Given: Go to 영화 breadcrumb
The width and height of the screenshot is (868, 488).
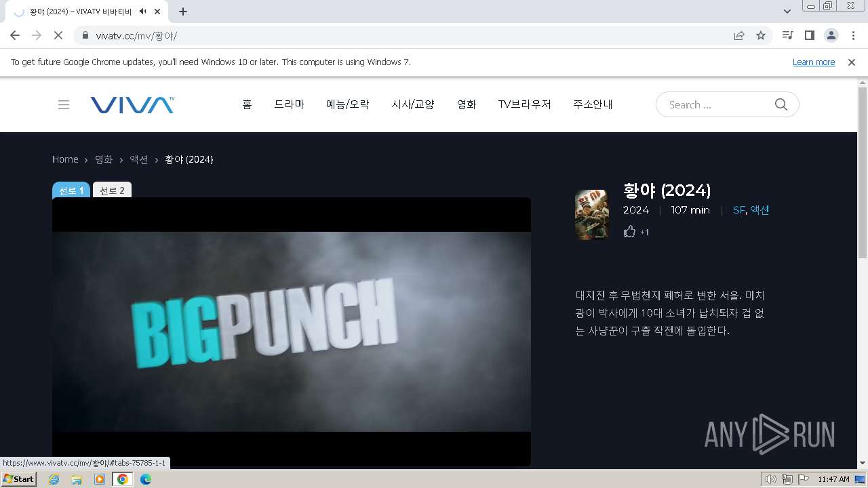Looking at the screenshot, I should coord(104,159).
